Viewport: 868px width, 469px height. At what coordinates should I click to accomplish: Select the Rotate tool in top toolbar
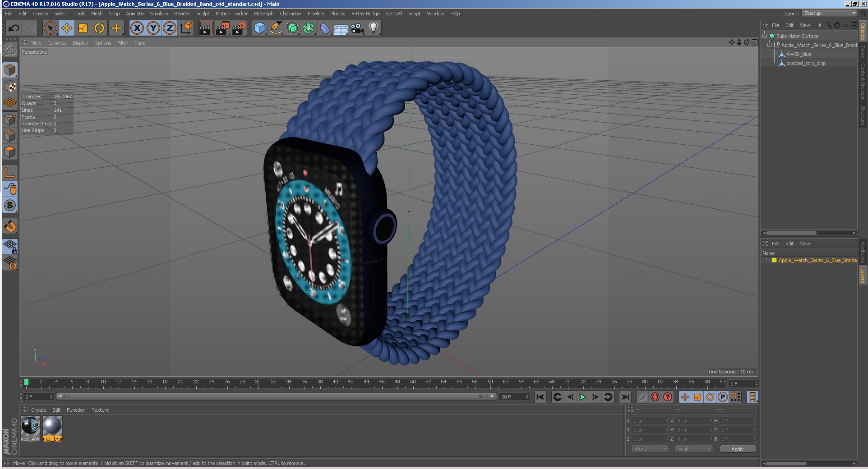click(99, 28)
